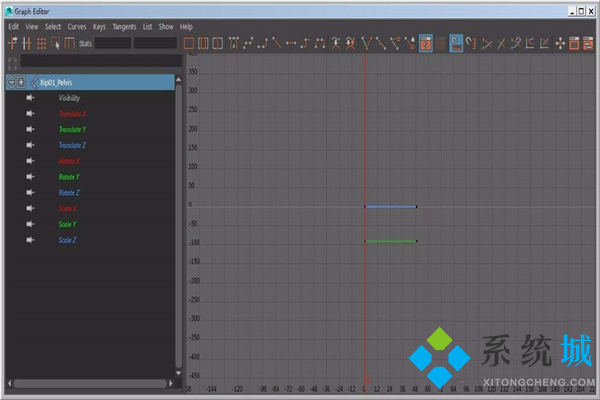Select the Lattice Deform Keys tool
This screenshot has width=600, height=400.
point(41,43)
